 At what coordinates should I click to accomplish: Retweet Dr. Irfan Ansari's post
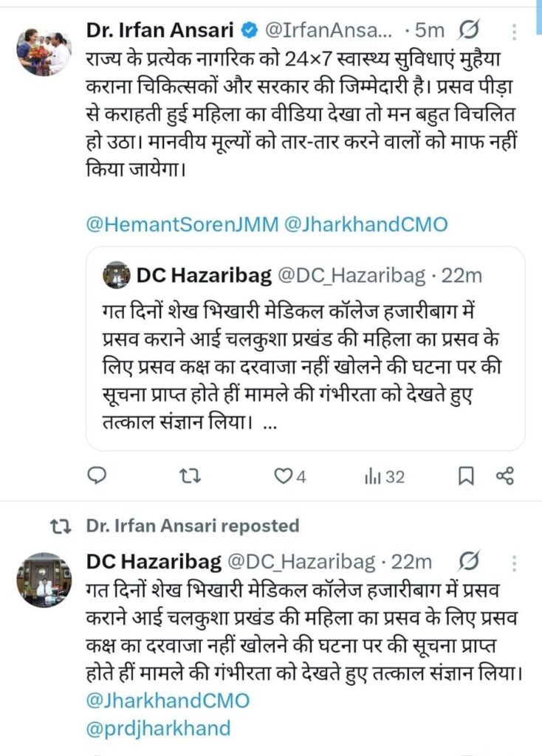pos(191,477)
